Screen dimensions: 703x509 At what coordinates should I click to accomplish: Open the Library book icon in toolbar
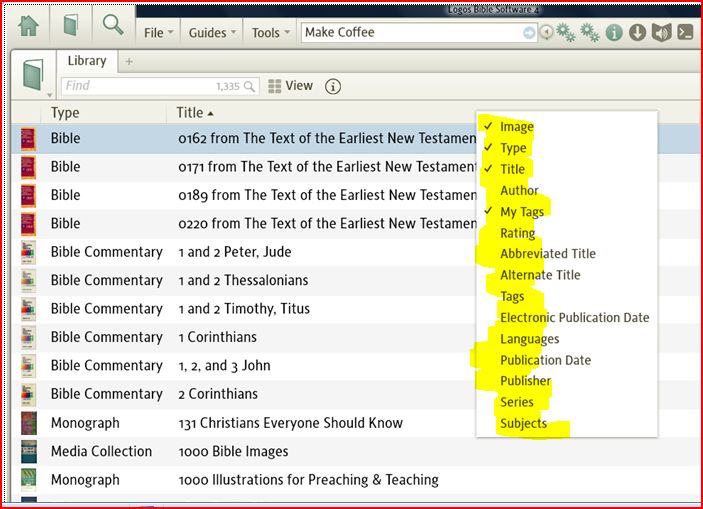pos(71,25)
